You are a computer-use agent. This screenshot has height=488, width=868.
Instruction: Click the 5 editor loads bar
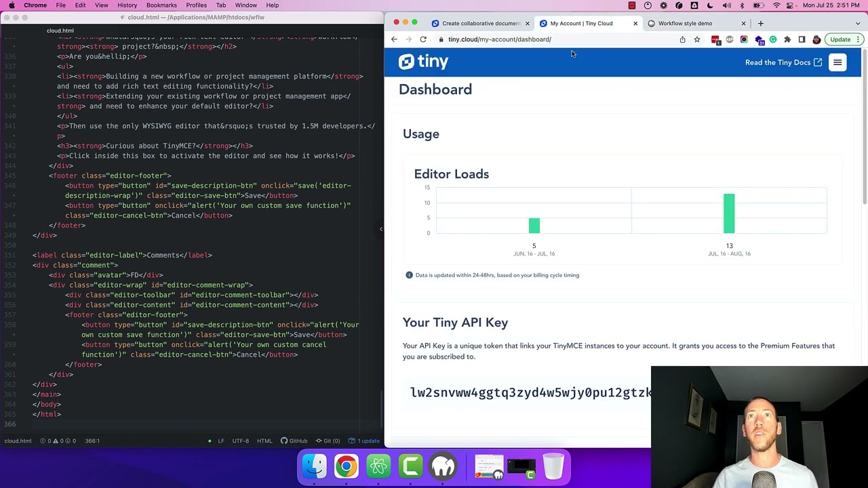coord(534,226)
